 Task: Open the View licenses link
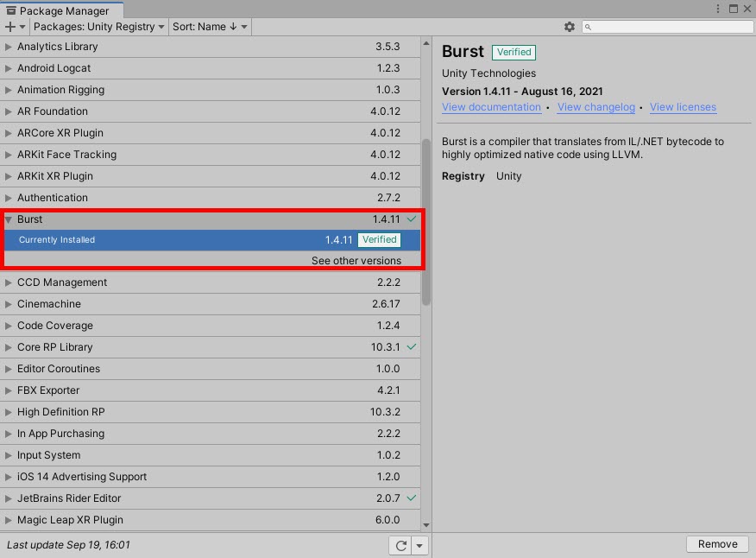683,107
